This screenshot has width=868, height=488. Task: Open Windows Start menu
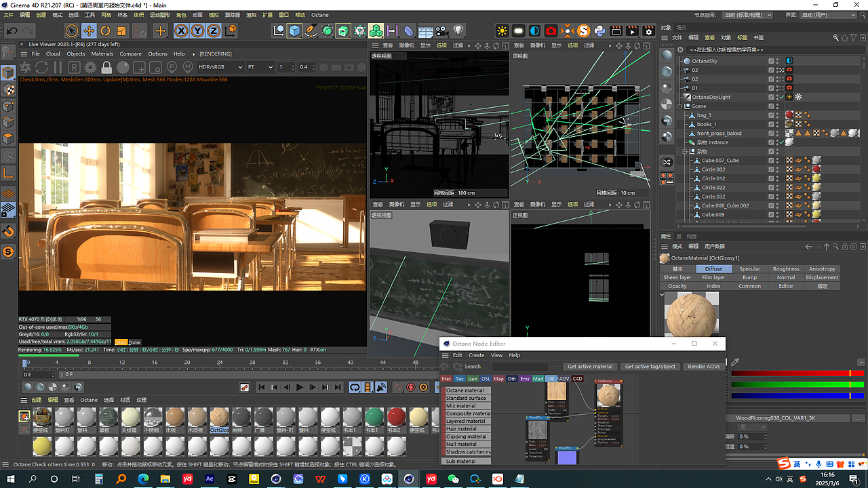coord(11,479)
